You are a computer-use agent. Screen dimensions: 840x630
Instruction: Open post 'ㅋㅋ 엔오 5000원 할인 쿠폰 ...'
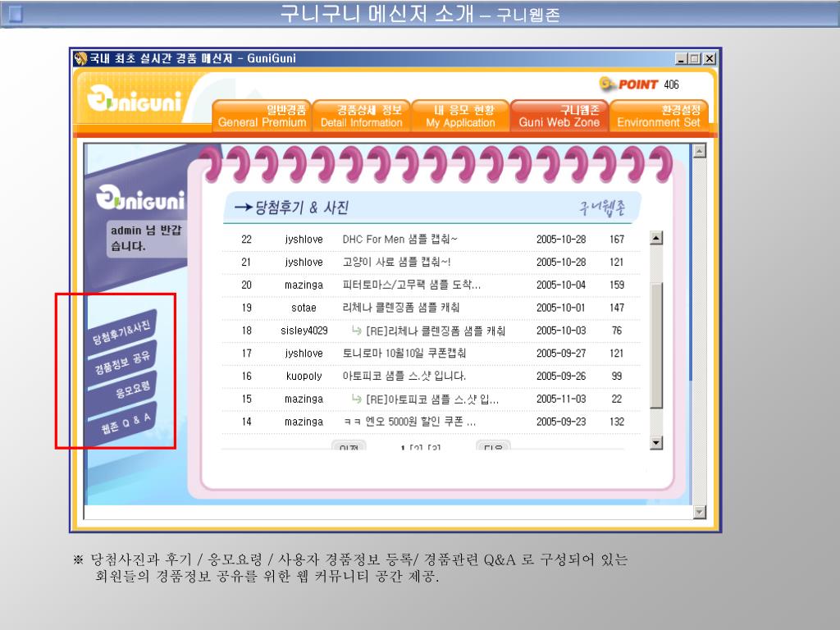[409, 422]
